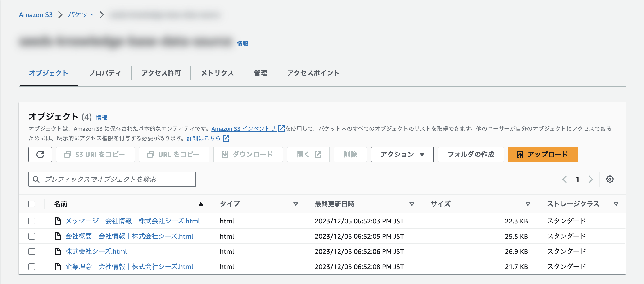Open the アクセス許可 tab
Viewport: 644px width, 284px height.
[x=161, y=73]
